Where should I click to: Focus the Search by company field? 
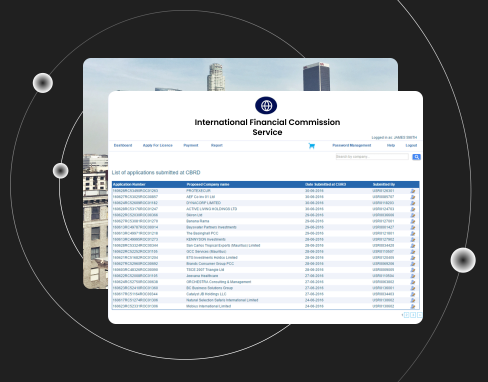coord(372,157)
